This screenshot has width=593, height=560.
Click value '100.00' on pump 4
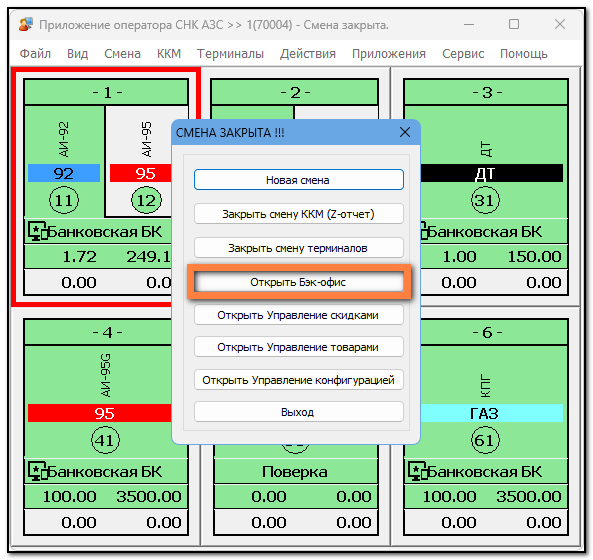click(x=70, y=496)
